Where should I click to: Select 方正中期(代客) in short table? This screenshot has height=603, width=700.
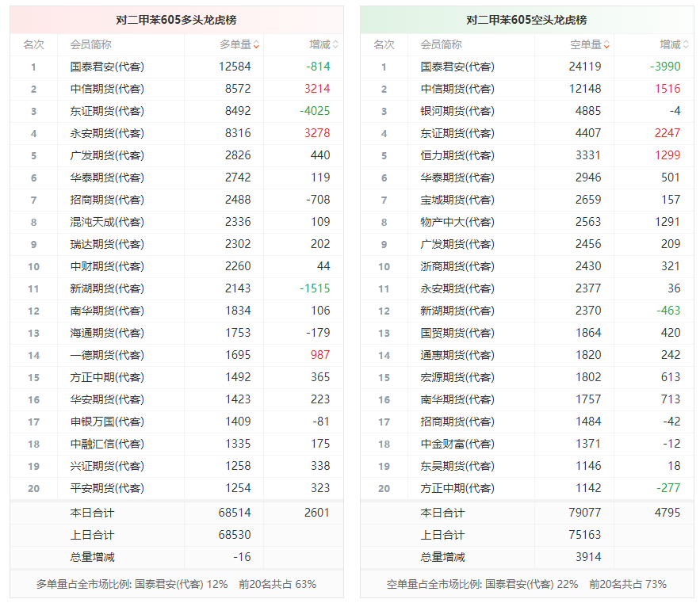pyautogui.click(x=457, y=488)
